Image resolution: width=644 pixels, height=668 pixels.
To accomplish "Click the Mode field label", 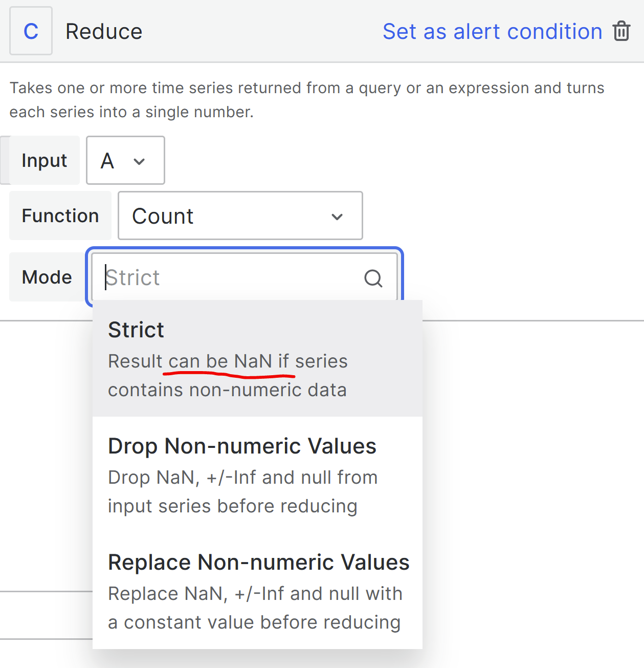I will (x=47, y=277).
